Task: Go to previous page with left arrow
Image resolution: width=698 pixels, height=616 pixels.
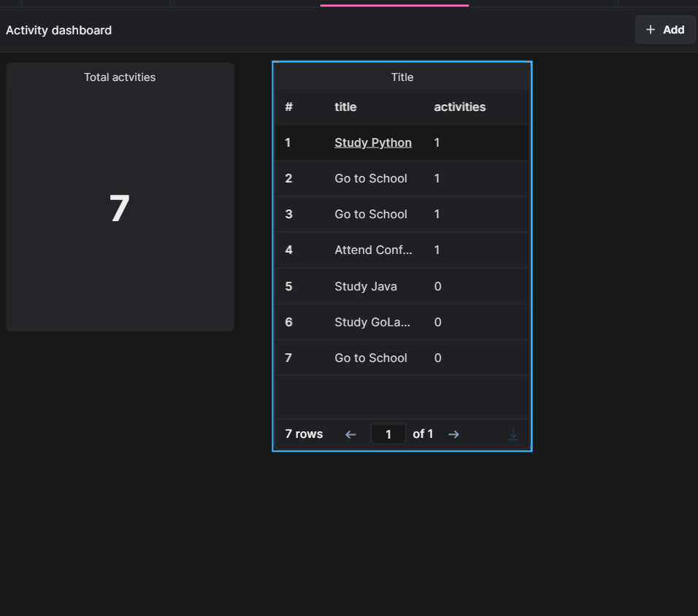Action: click(x=350, y=434)
